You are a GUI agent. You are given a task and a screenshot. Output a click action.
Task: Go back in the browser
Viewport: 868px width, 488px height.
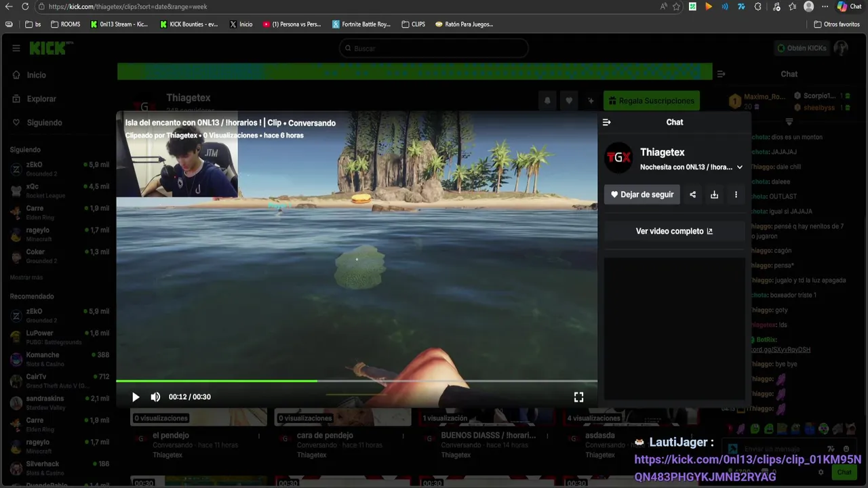9,7
